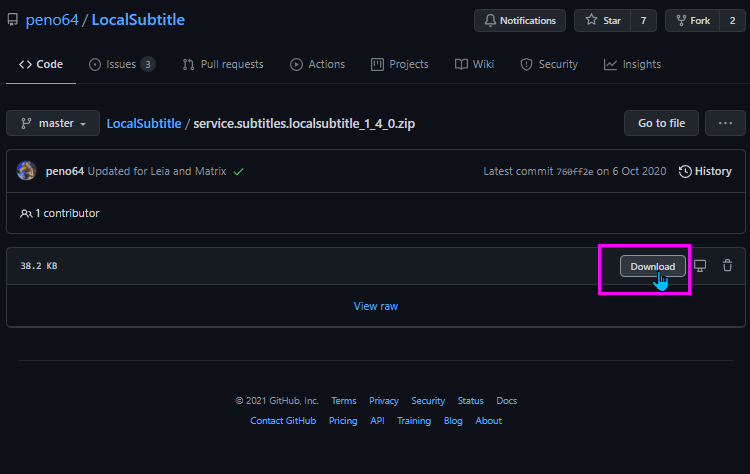Click the Go to file button

661,123
